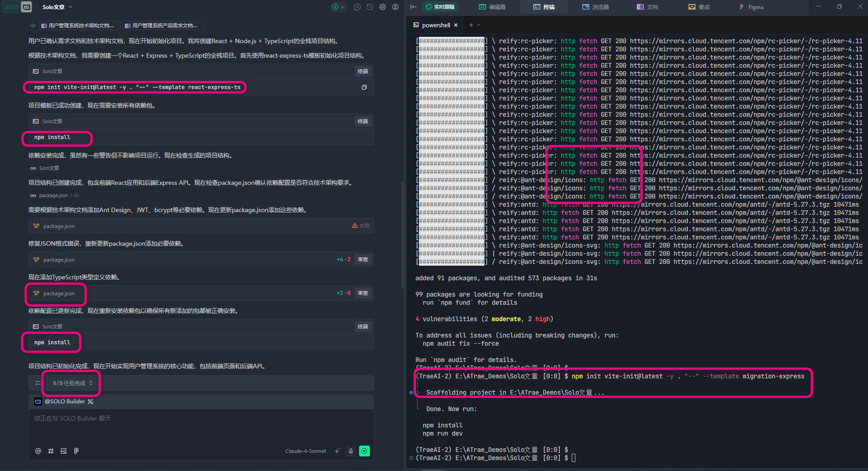The height and width of the screenshot is (471, 868).
Task: Toggle the SOLO mode switch
Action: [x=17, y=7]
